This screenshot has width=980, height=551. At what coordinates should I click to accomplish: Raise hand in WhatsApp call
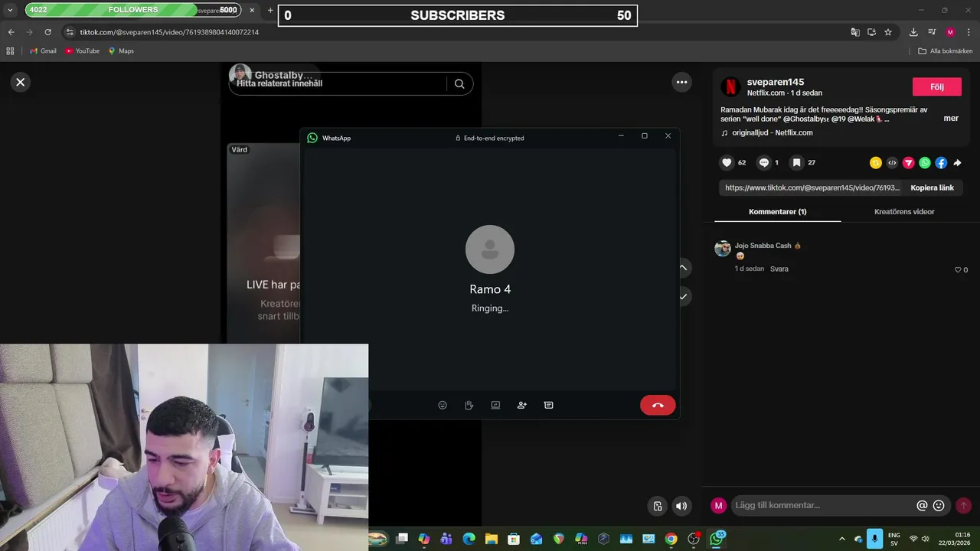(469, 405)
